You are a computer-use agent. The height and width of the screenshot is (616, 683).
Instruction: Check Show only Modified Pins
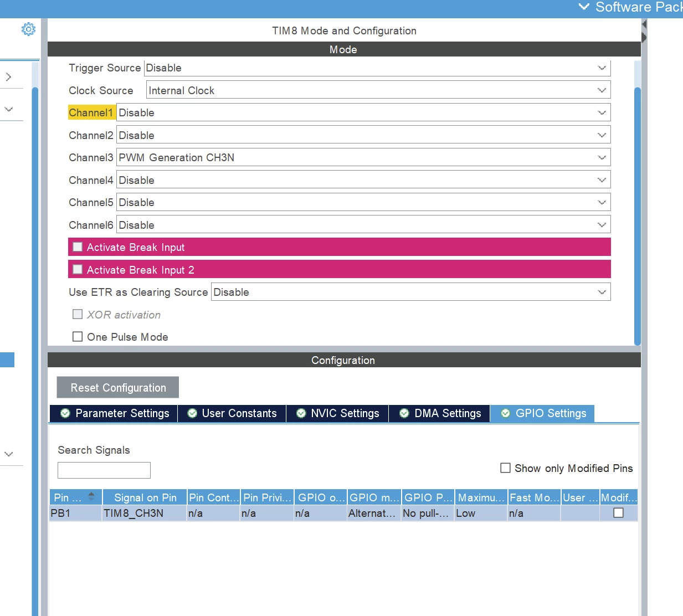tap(505, 468)
